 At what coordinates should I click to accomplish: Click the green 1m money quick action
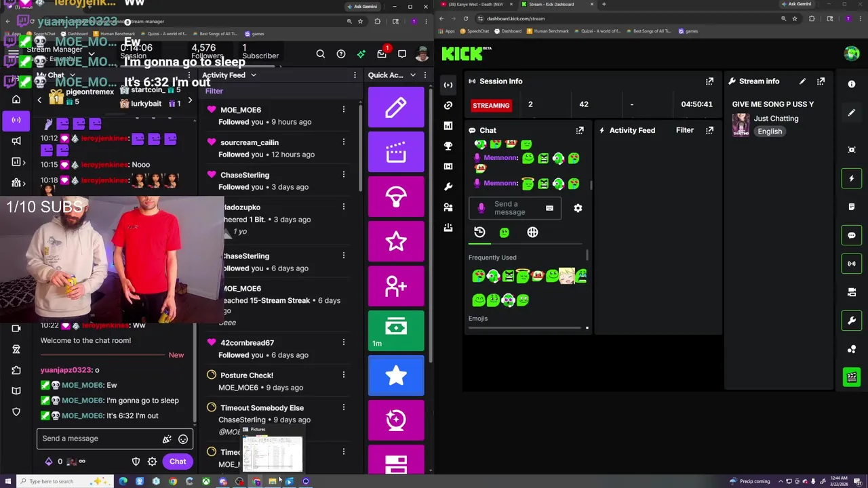(396, 331)
